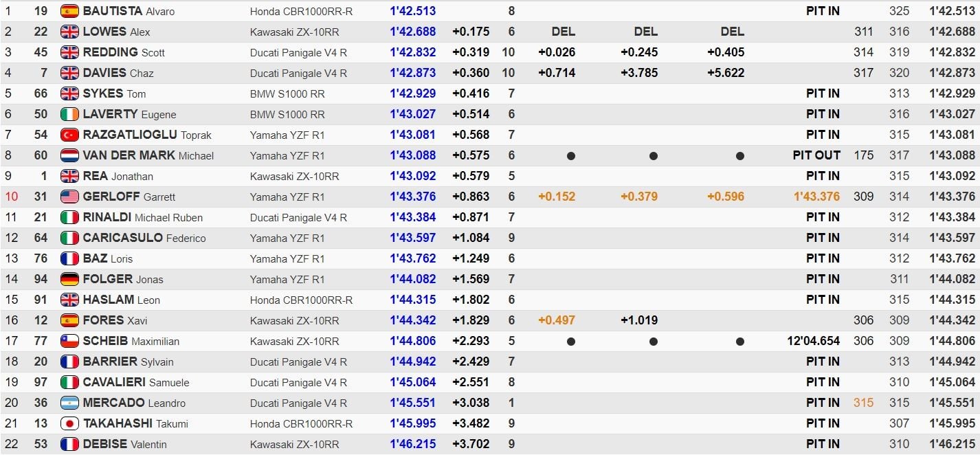
Task: Select the German flag beside FOLGER Jonas
Action: pos(69,279)
